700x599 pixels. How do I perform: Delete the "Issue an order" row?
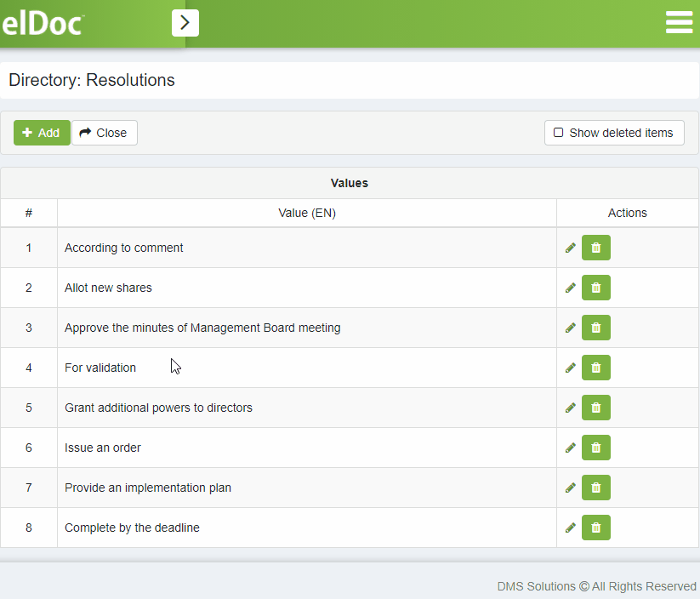(x=595, y=448)
